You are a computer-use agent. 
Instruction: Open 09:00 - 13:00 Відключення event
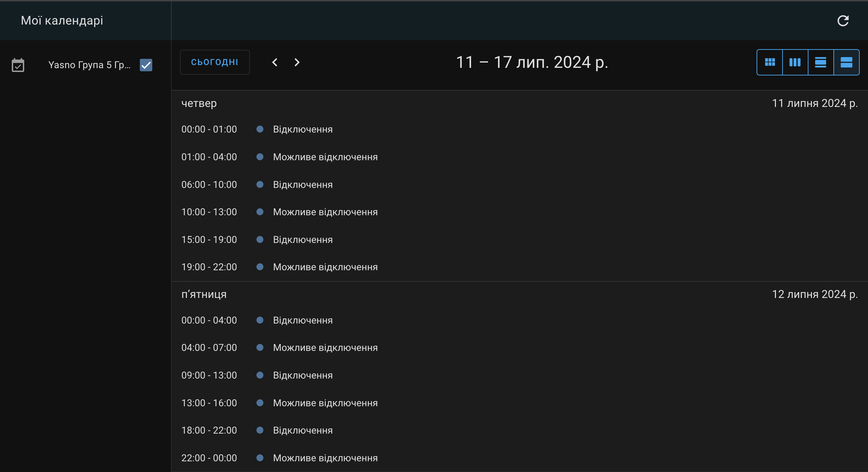coord(519,375)
